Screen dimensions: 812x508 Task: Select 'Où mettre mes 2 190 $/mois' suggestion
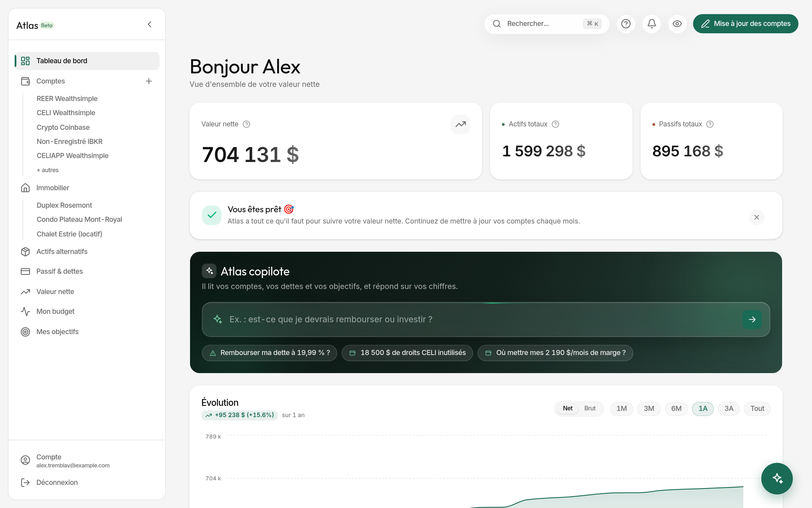[555, 353]
